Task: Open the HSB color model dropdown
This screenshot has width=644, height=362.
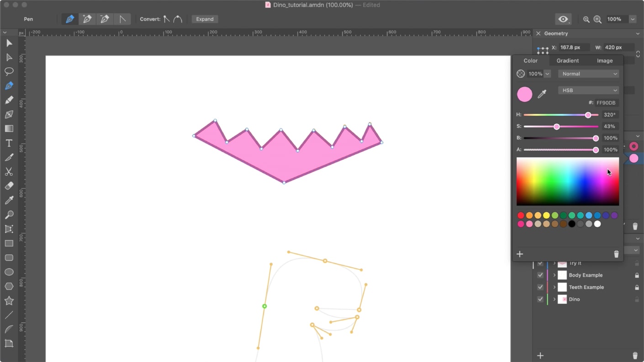Action: [589, 90]
